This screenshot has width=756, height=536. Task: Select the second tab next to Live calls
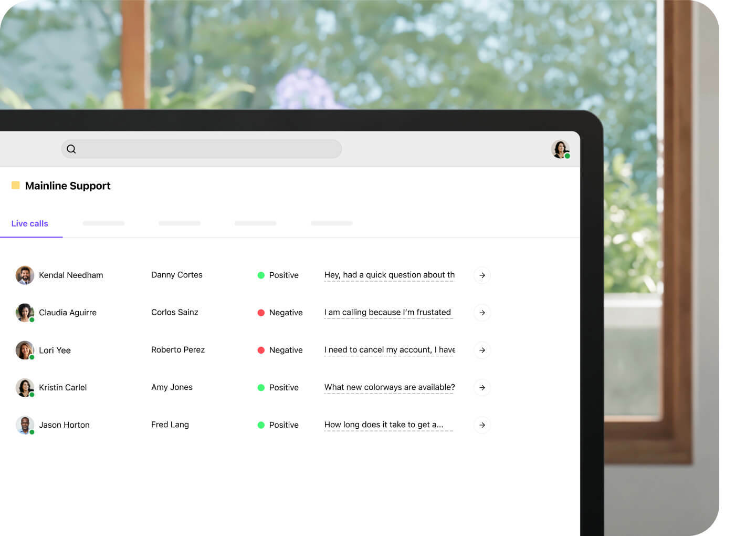click(103, 223)
